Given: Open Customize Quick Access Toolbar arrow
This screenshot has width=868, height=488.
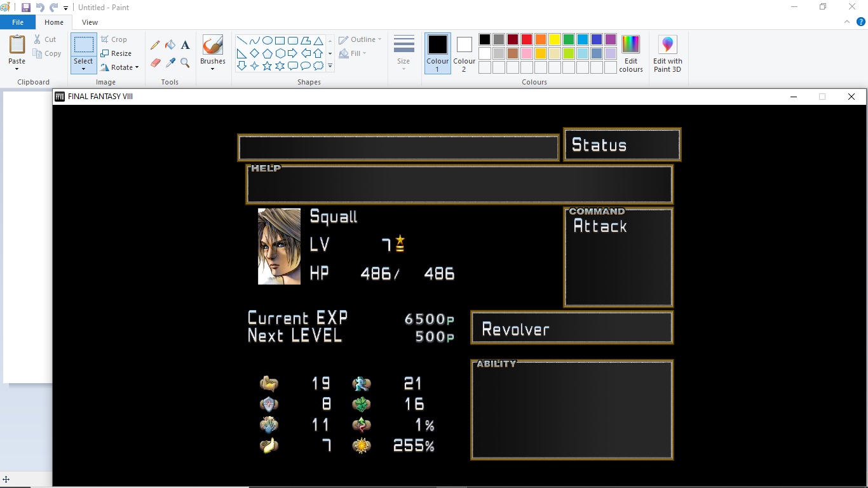Looking at the screenshot, I should pyautogui.click(x=65, y=8).
